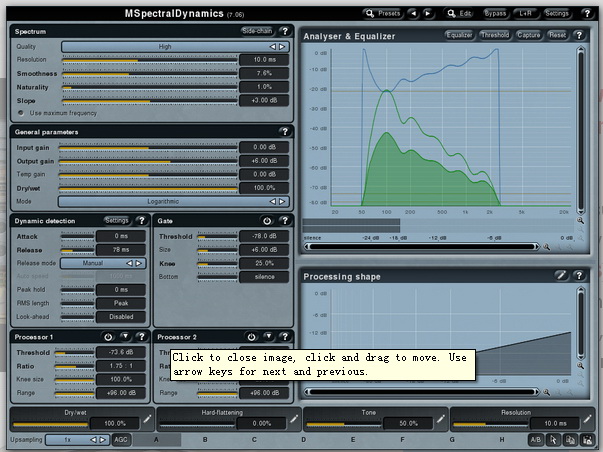This screenshot has height=452, width=603.
Task: Adjust the Smoothness slider
Action: click(150, 73)
